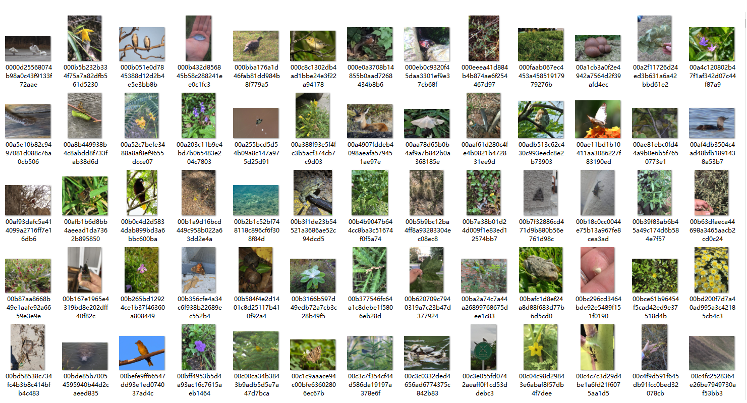Open the resting deer photo thumbnail

tap(370, 121)
